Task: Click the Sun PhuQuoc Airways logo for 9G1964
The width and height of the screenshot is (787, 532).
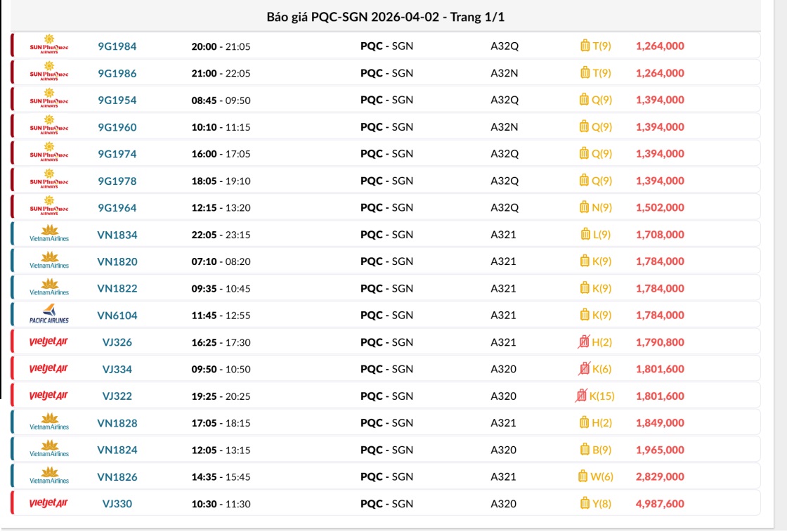Action: [49, 207]
